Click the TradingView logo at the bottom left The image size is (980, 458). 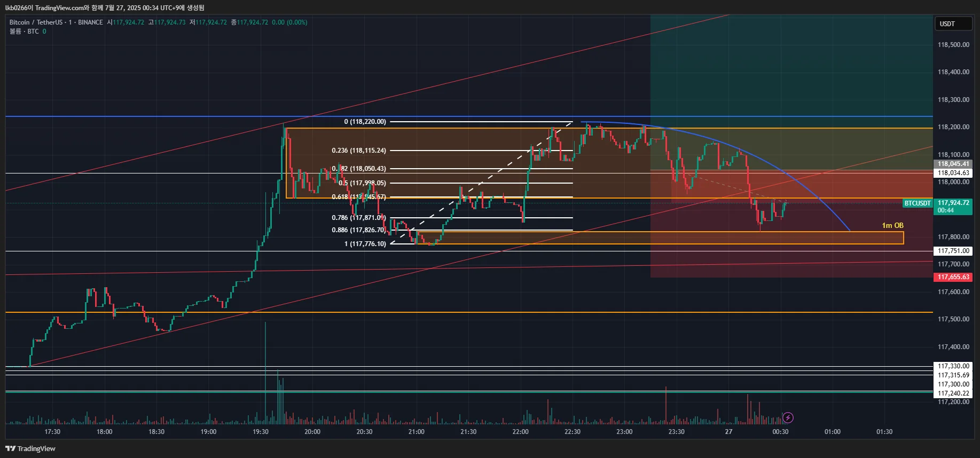pyautogui.click(x=30, y=448)
